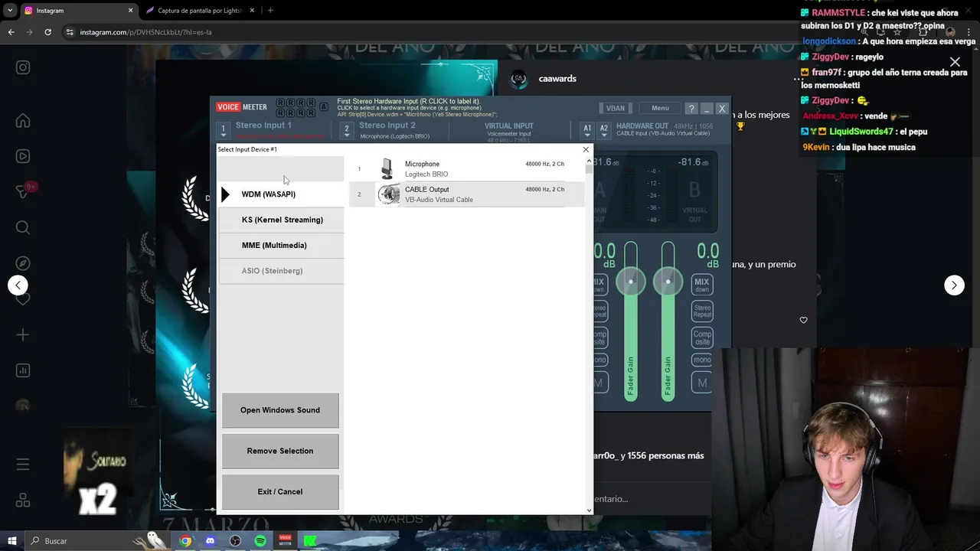Click Instagram create plus icon
Image resolution: width=980 pixels, height=551 pixels.
click(23, 334)
